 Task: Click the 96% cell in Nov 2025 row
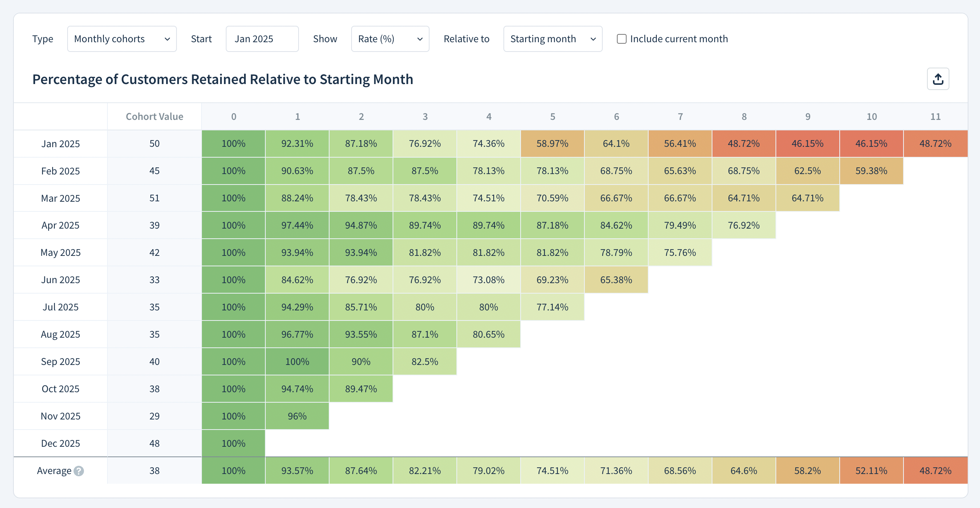click(297, 416)
